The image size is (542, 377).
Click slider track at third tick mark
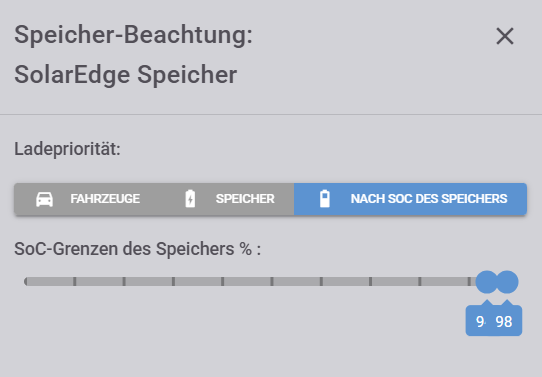coord(174,282)
